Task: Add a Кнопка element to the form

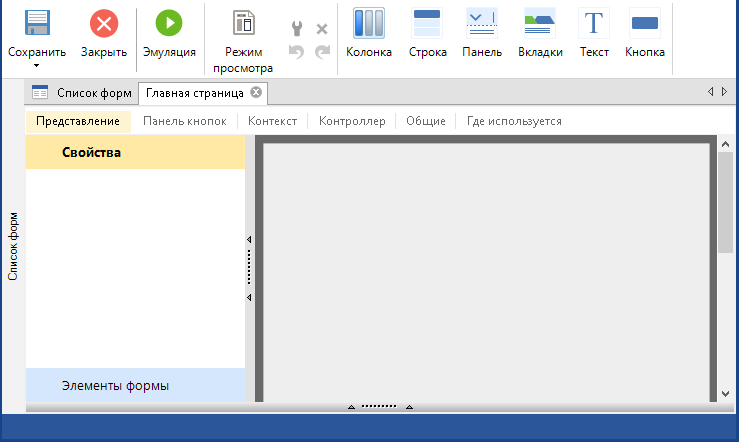Action: pos(644,23)
